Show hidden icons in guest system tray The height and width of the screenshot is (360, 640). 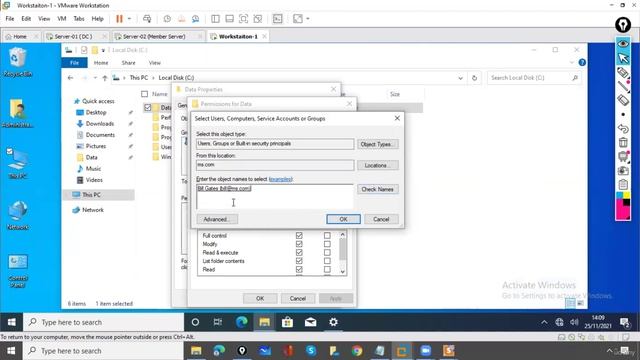[544, 322]
